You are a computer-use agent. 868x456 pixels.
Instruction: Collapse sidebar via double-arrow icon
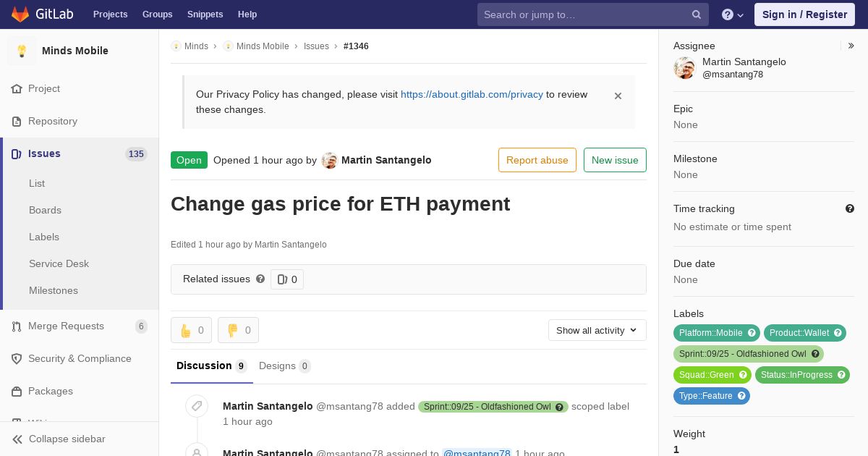click(17, 439)
